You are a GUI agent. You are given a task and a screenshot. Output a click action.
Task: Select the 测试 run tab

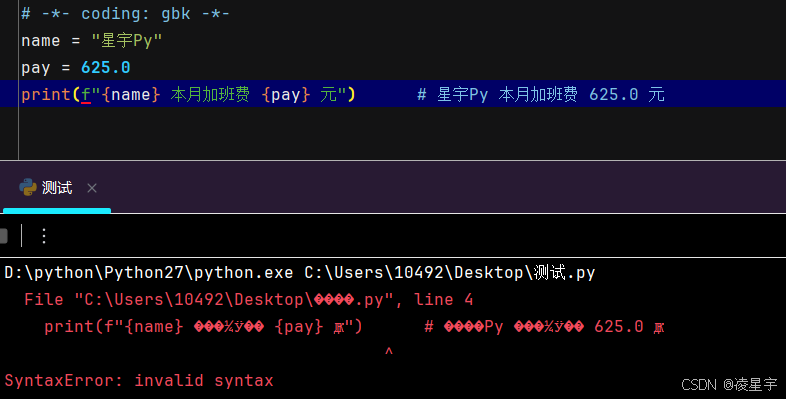click(x=56, y=188)
